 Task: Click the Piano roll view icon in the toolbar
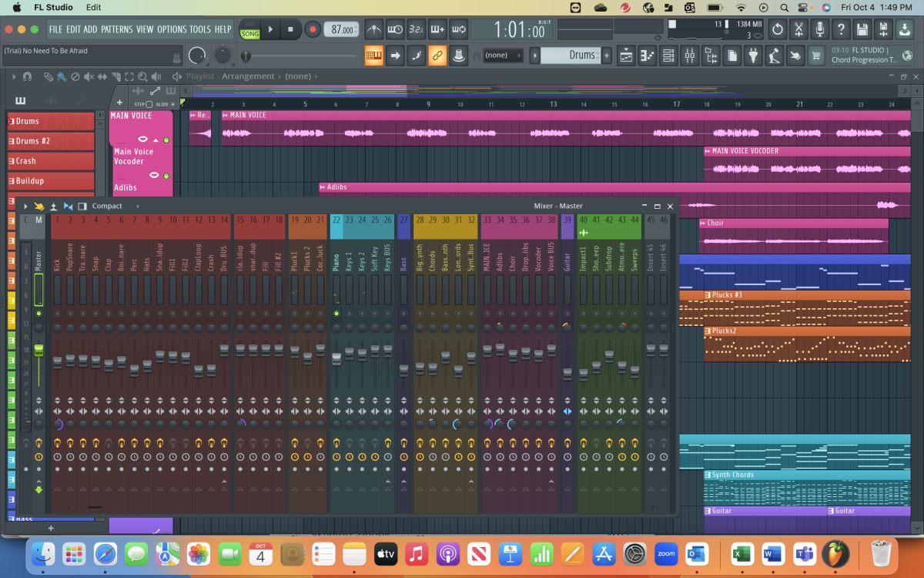pos(647,55)
